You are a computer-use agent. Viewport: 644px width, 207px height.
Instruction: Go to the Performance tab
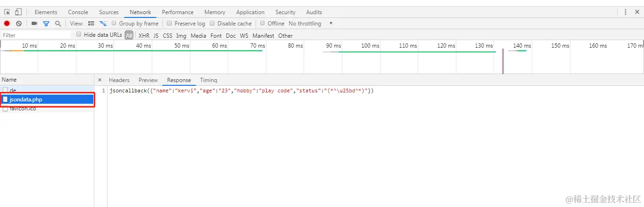(178, 12)
